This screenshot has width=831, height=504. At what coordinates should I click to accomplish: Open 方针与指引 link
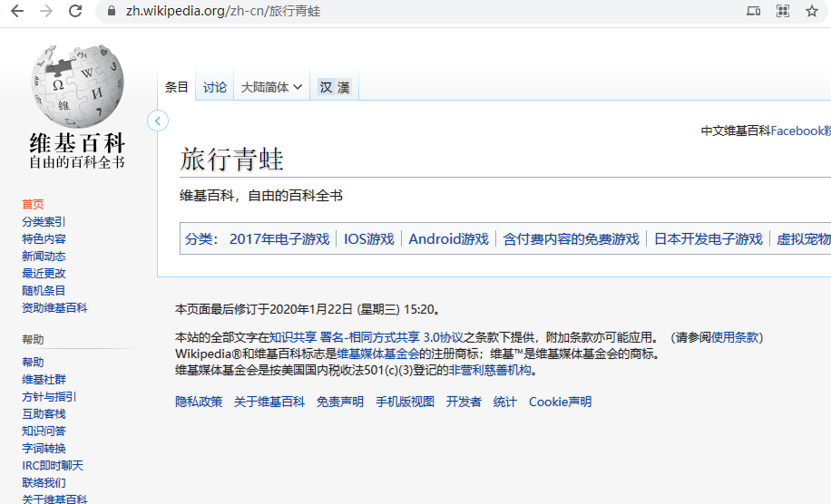point(49,396)
